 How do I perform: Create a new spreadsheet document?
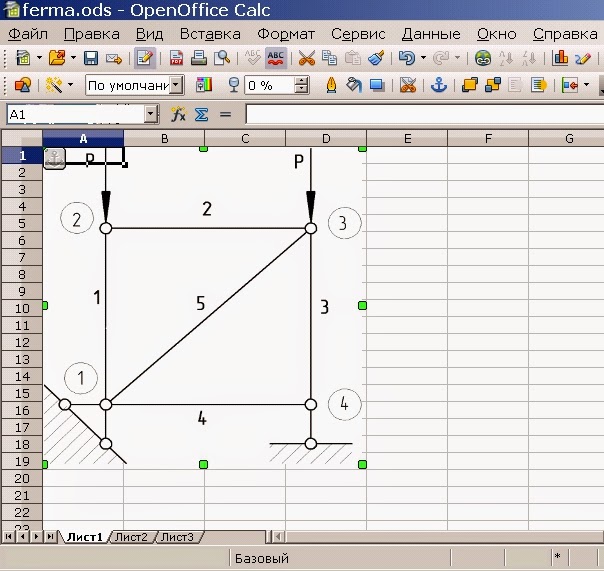point(23,59)
